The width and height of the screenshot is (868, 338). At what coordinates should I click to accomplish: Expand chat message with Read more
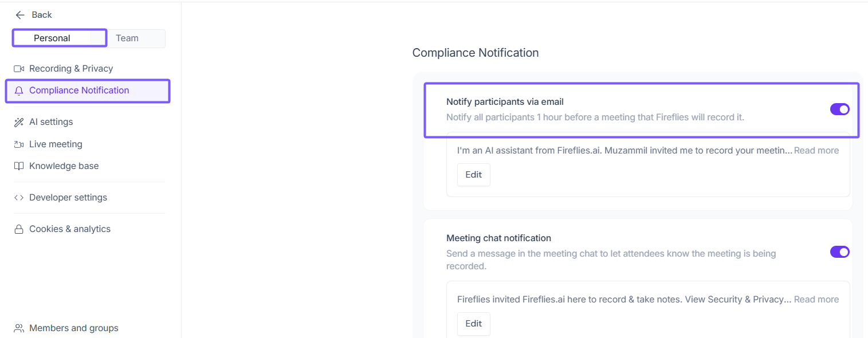click(816, 300)
